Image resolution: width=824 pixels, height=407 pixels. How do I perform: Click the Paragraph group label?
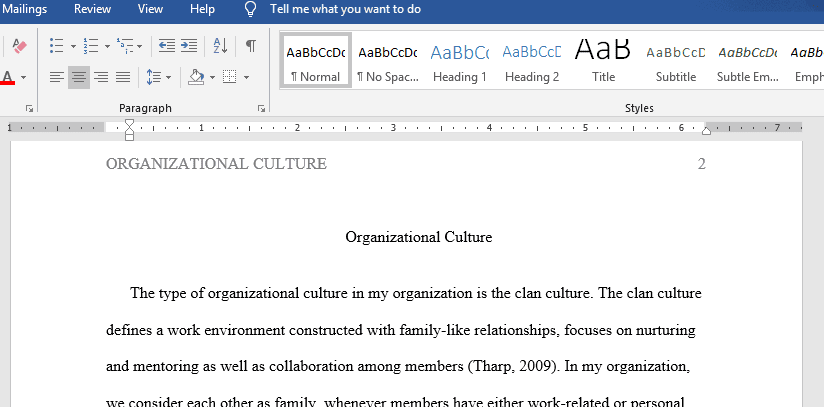[x=146, y=108]
